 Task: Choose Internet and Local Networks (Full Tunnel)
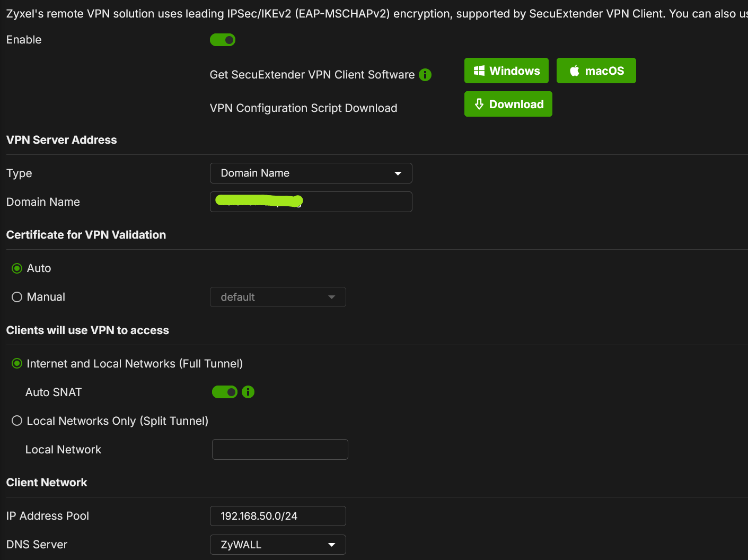click(17, 363)
